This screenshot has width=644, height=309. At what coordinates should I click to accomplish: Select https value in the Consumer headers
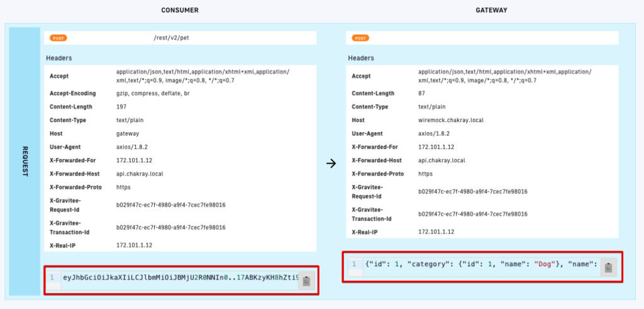123,187
